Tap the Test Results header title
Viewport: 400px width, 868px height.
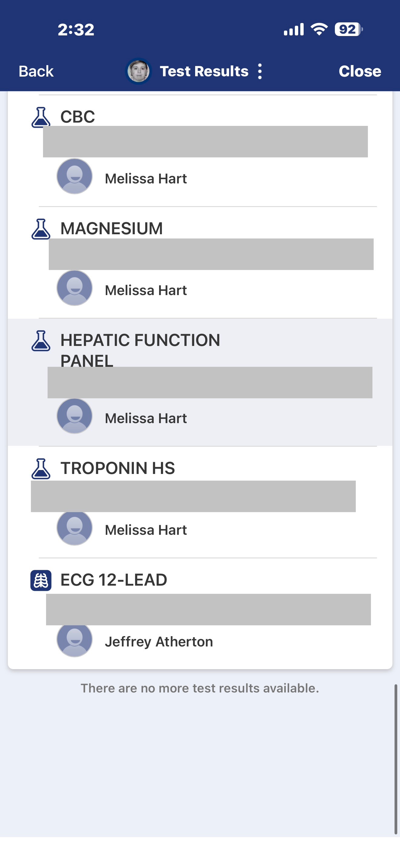click(x=204, y=71)
